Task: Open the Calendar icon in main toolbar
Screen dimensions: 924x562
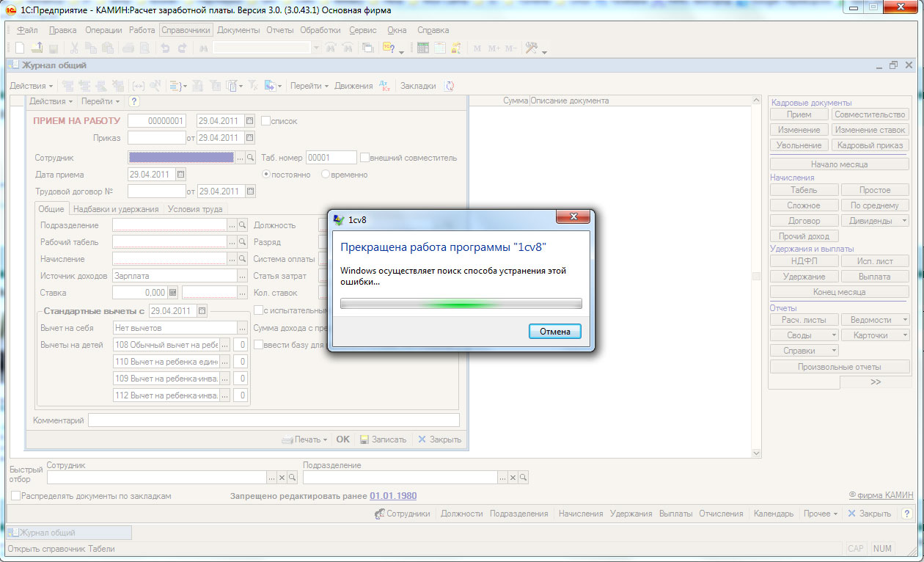Action: pyautogui.click(x=440, y=48)
